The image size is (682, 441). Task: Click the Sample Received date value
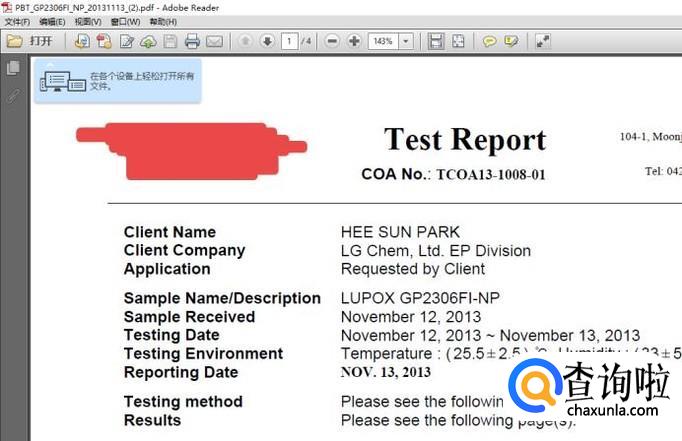[411, 317]
